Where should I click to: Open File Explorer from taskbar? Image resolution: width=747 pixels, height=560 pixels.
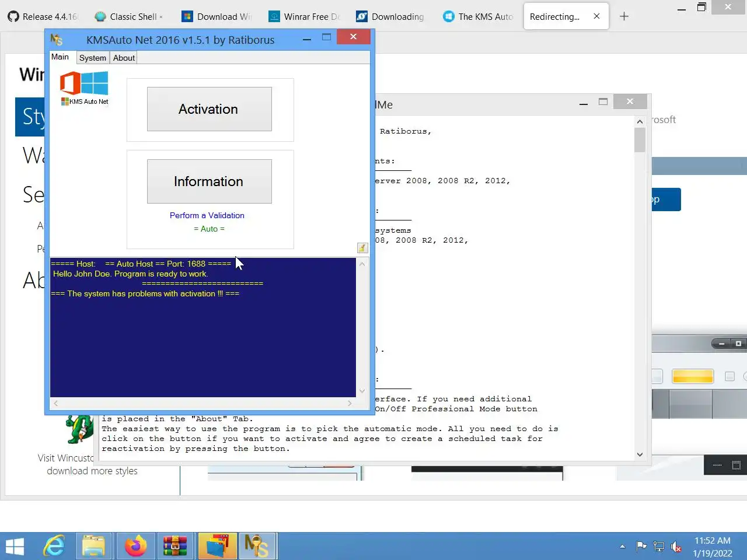point(93,547)
